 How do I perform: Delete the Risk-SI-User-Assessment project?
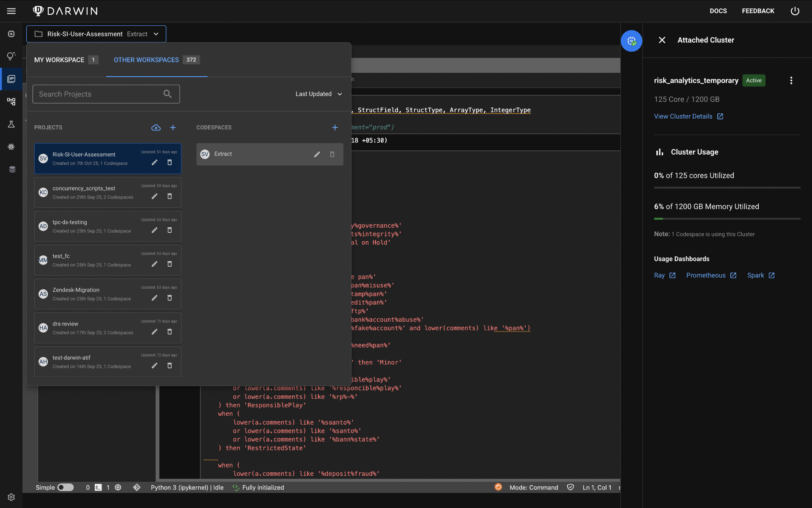(170, 163)
